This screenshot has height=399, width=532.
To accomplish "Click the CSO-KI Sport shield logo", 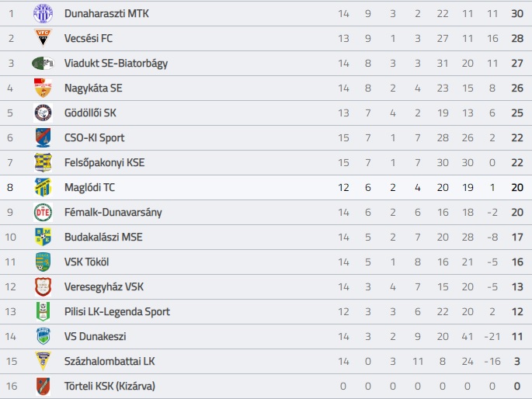I will 43,137.
